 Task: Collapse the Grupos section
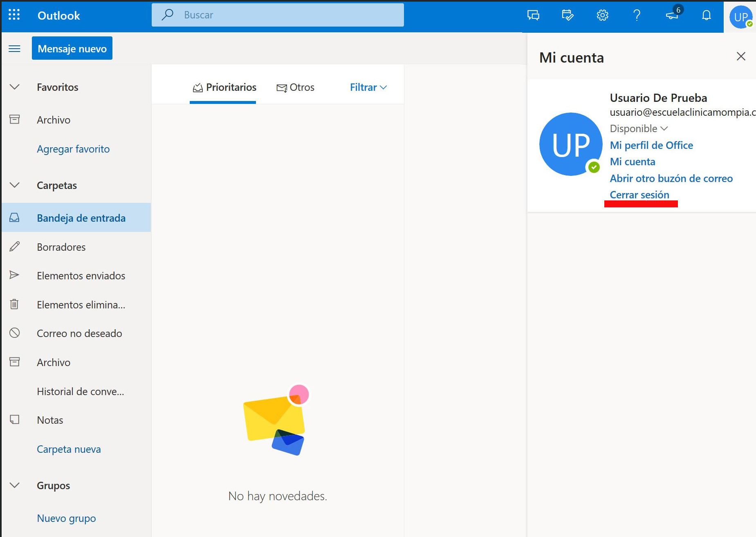pyautogui.click(x=15, y=485)
